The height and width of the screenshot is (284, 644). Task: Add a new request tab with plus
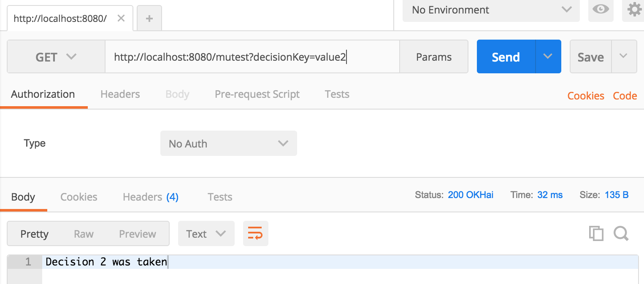click(149, 19)
